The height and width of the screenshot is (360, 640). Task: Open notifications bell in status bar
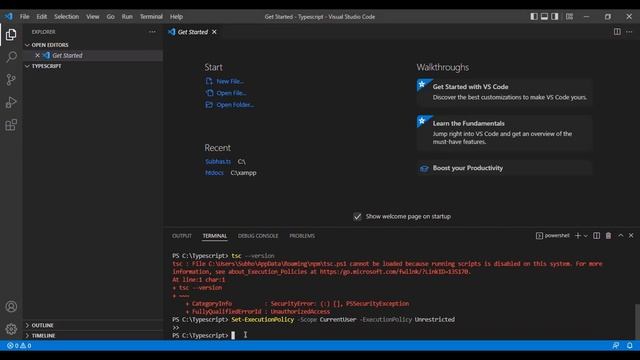click(x=629, y=346)
